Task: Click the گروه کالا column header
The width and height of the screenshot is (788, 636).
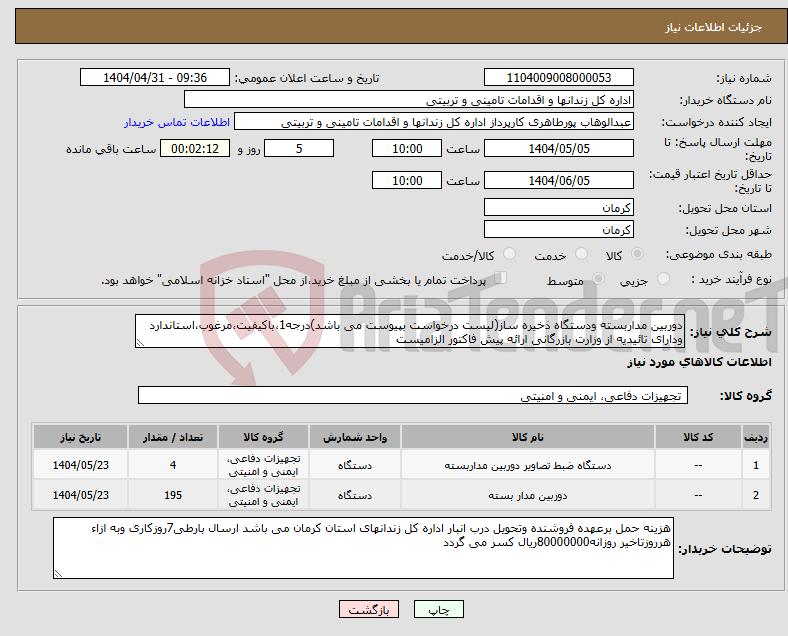Action: click(263, 437)
